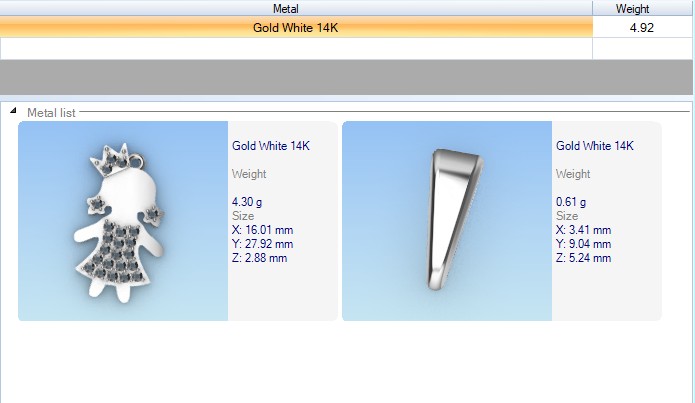Click the 4.30 g weight value
The width and height of the screenshot is (695, 403).
246,202
